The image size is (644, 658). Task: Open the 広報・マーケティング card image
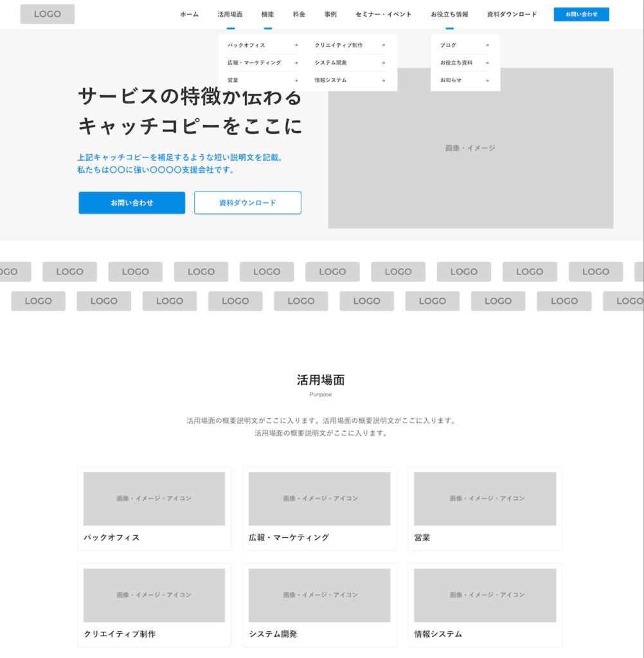tap(319, 499)
